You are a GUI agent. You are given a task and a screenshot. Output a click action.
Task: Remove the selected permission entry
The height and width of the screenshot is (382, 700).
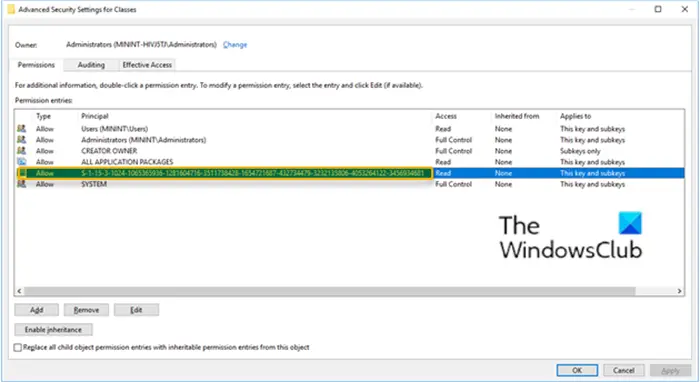[x=86, y=310]
